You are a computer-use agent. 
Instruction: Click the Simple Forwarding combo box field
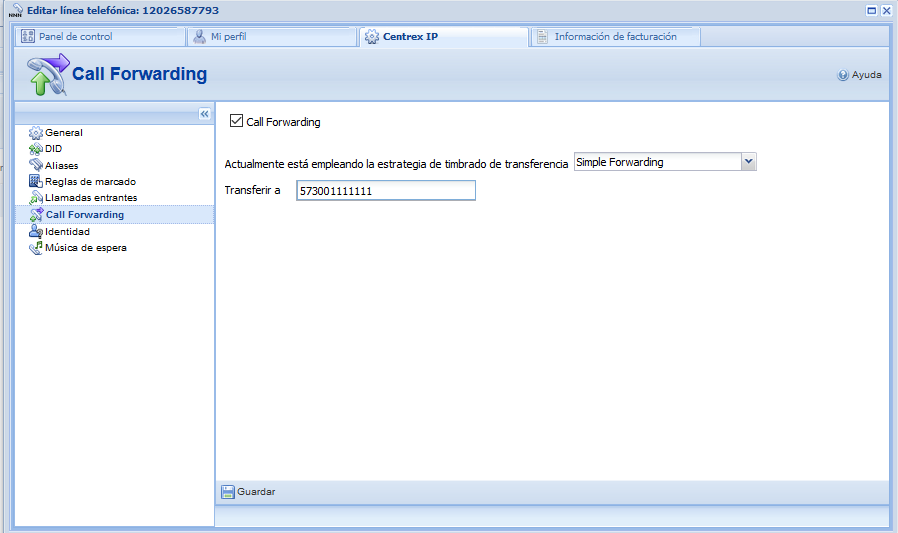[x=657, y=162]
